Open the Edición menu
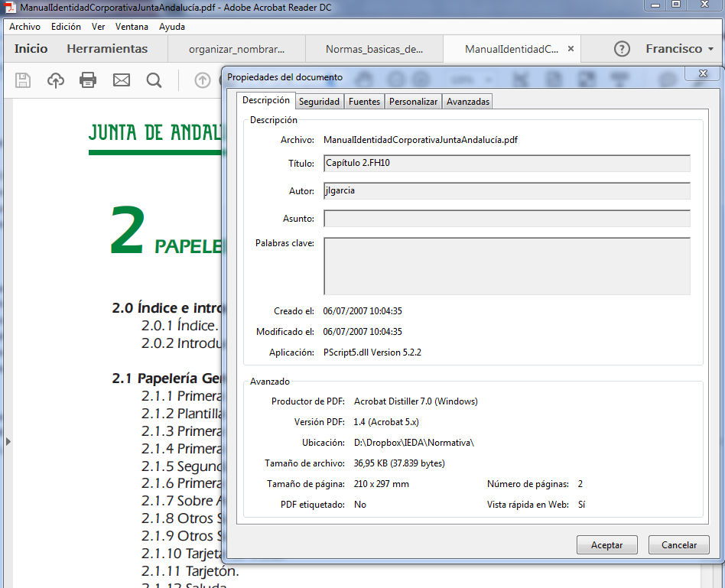 click(x=66, y=27)
